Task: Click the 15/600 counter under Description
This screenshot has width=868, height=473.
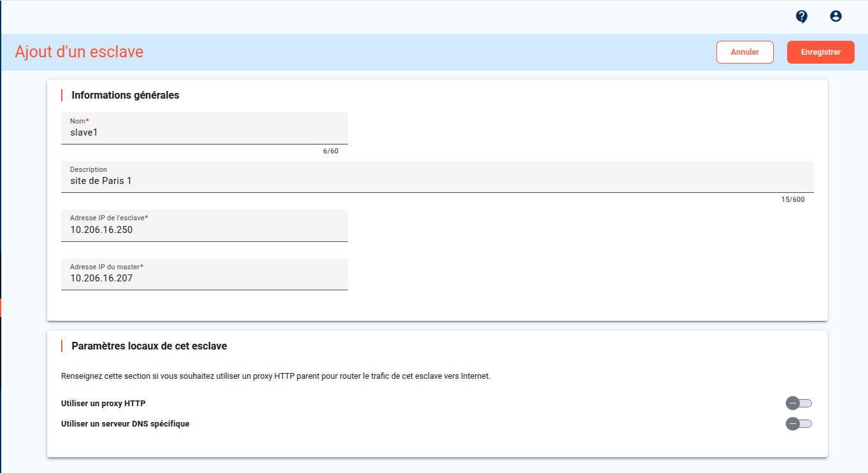Action: [793, 200]
